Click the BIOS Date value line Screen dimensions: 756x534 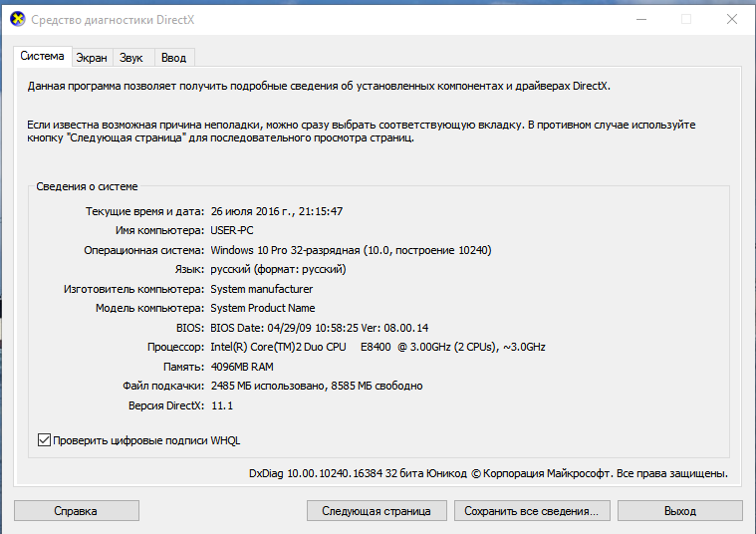tap(319, 328)
